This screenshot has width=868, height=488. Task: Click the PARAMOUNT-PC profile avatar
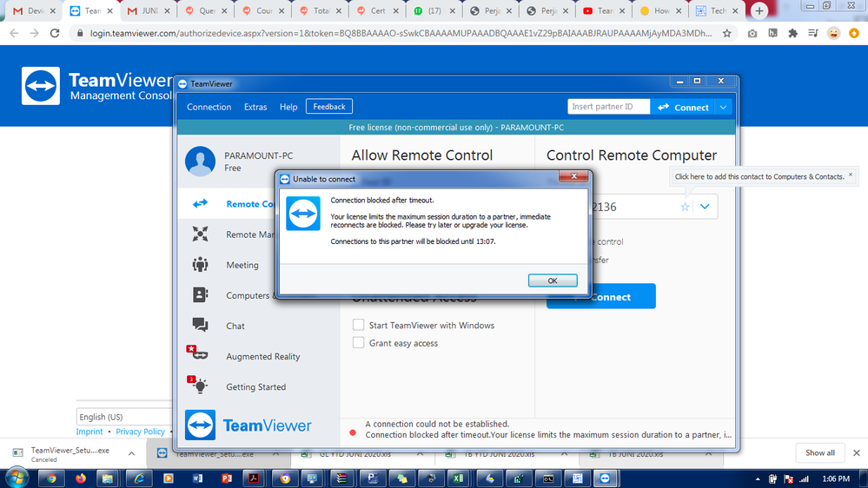(x=200, y=161)
